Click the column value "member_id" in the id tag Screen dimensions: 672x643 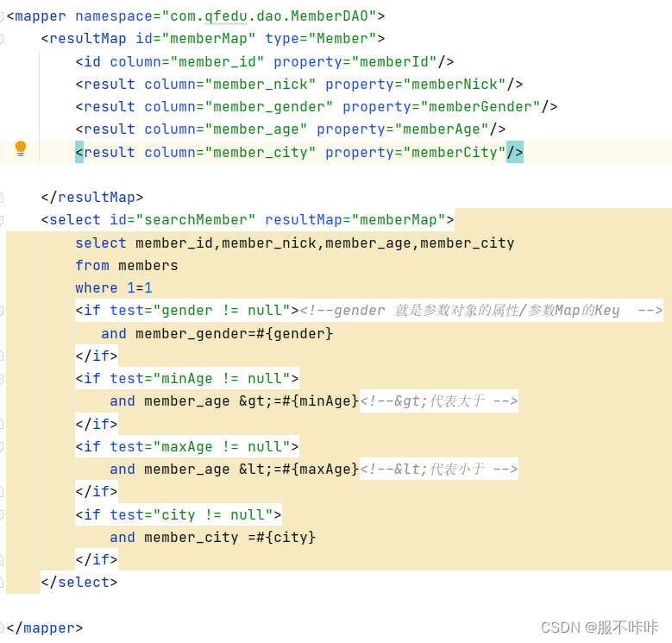pyautogui.click(x=217, y=62)
